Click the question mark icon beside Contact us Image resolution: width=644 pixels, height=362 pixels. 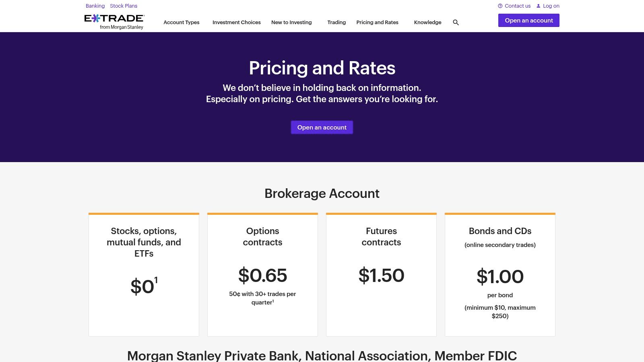click(500, 6)
